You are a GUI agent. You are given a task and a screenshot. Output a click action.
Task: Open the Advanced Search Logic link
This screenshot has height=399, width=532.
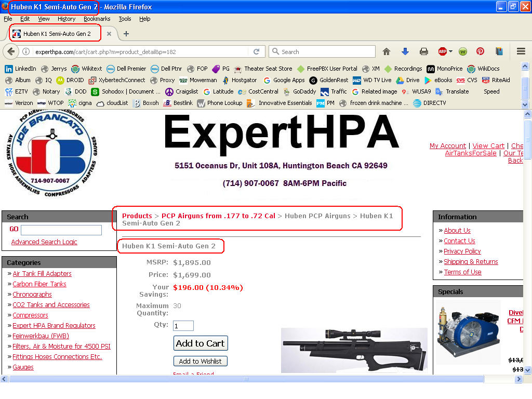44,242
